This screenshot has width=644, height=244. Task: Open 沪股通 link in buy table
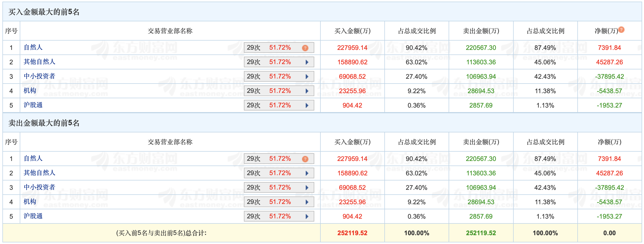pyautogui.click(x=33, y=105)
